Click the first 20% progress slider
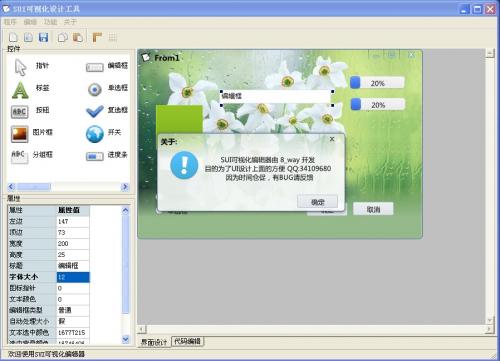 pyautogui.click(x=377, y=83)
